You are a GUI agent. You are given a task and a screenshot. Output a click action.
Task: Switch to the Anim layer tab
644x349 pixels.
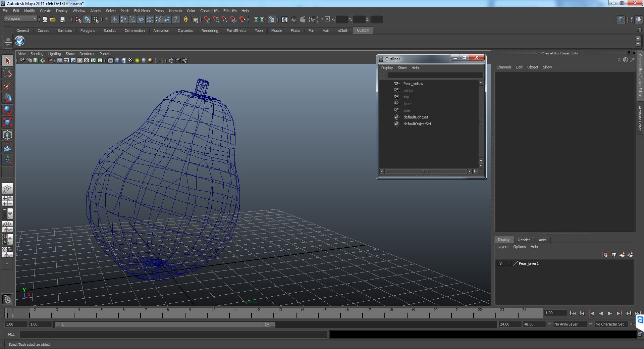pyautogui.click(x=543, y=240)
